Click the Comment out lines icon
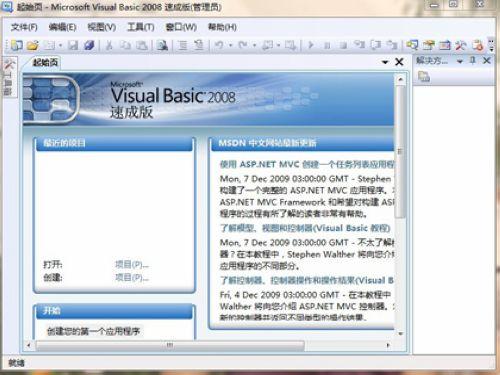The image size is (500, 375). pyautogui.click(x=182, y=45)
